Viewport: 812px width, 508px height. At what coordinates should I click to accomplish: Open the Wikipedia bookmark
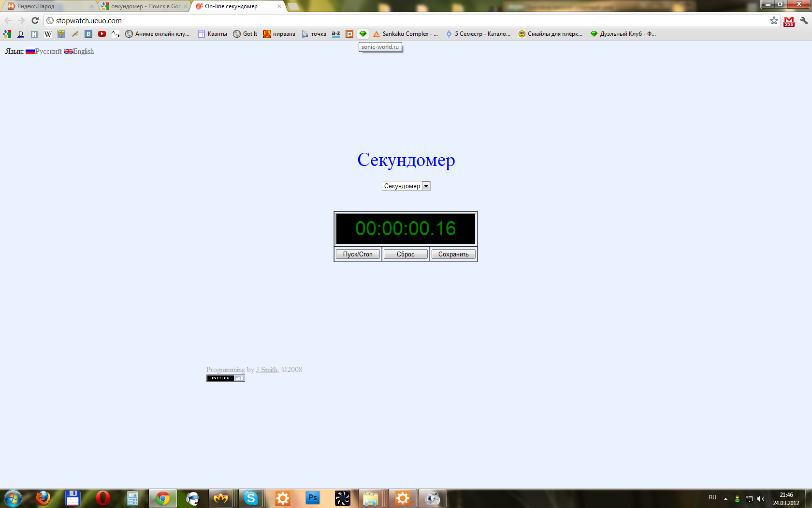click(x=48, y=34)
